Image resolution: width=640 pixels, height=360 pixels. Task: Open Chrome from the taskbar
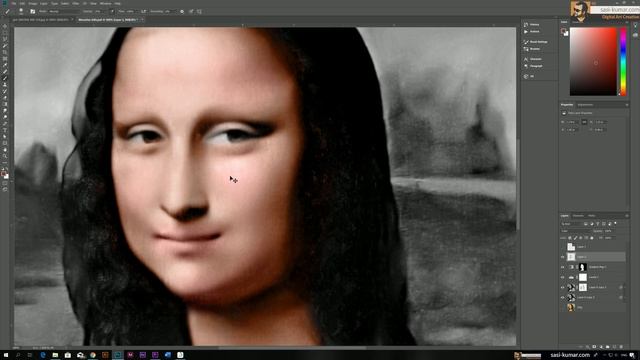click(93, 355)
